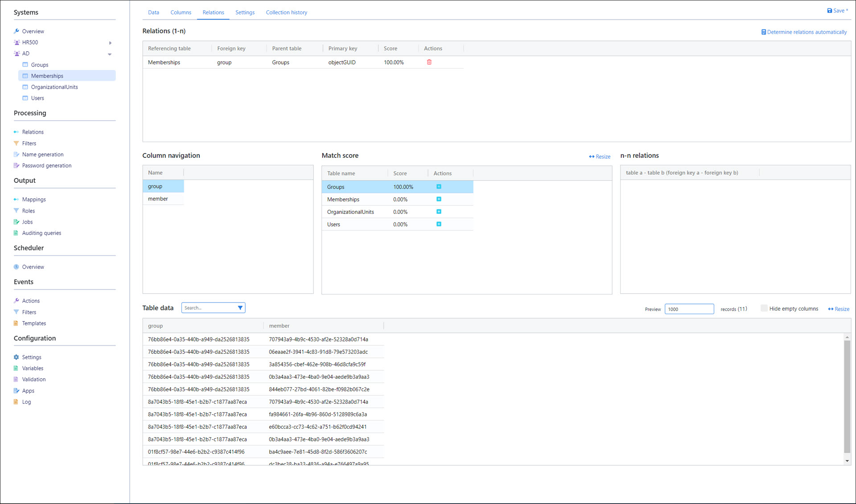Select the member column in Column navigation
This screenshot has width=856, height=504.
(158, 199)
